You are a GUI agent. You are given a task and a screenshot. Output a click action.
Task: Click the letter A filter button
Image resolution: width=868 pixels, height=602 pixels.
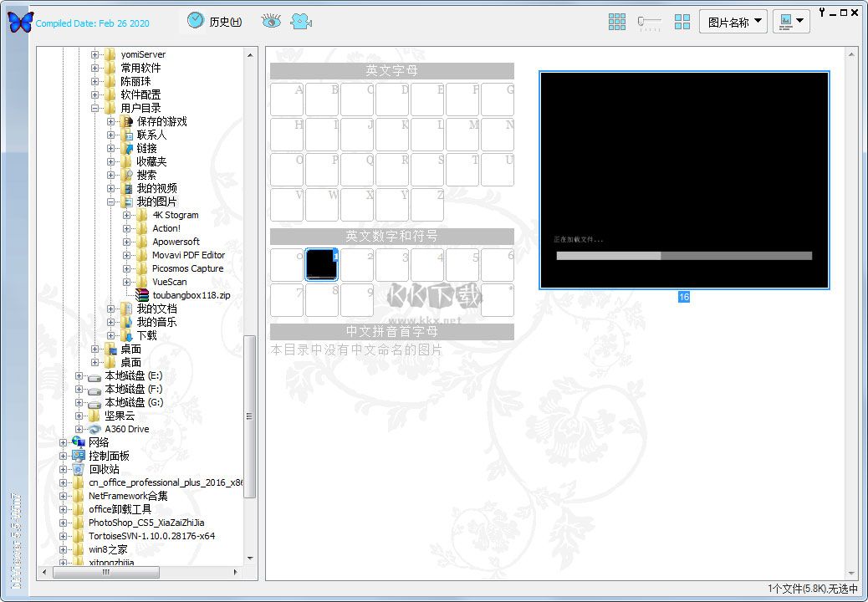(287, 99)
